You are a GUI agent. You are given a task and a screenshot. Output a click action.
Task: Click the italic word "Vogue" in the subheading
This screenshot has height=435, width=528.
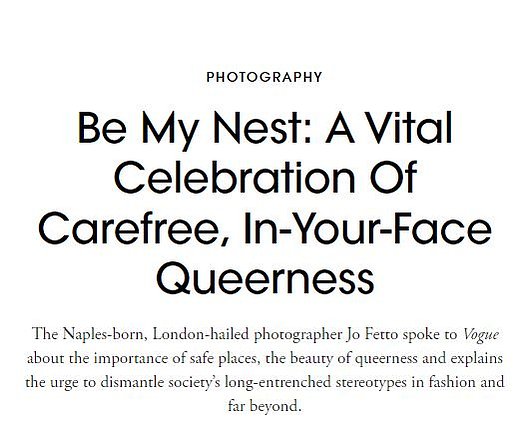(481, 335)
